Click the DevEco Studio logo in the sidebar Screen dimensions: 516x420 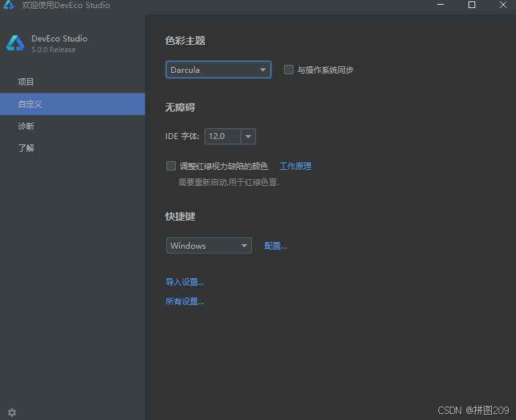coord(15,43)
